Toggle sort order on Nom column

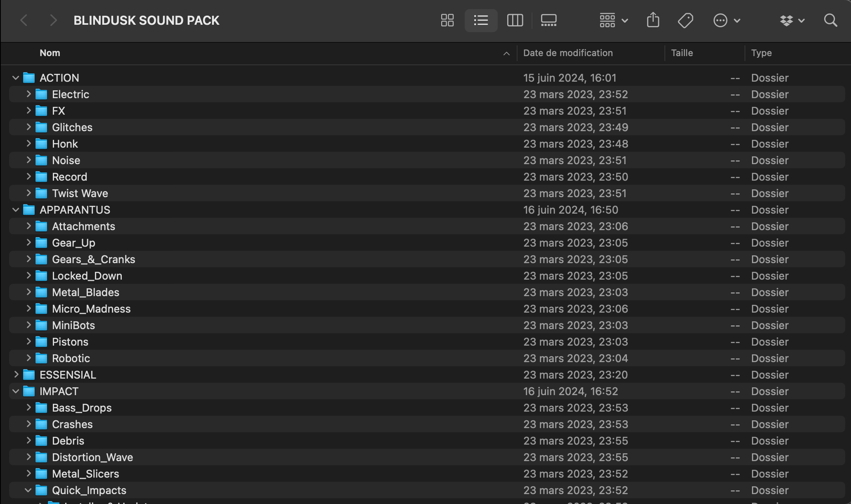click(50, 53)
